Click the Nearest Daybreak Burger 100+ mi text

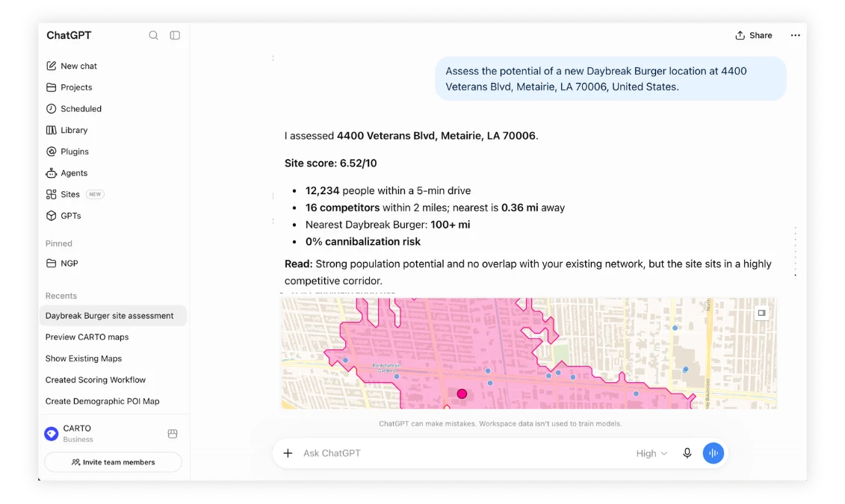click(x=388, y=225)
